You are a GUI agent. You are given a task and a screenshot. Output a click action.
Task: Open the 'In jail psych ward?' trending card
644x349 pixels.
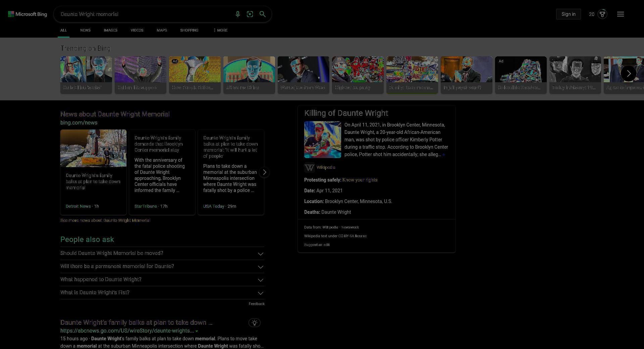(x=467, y=75)
